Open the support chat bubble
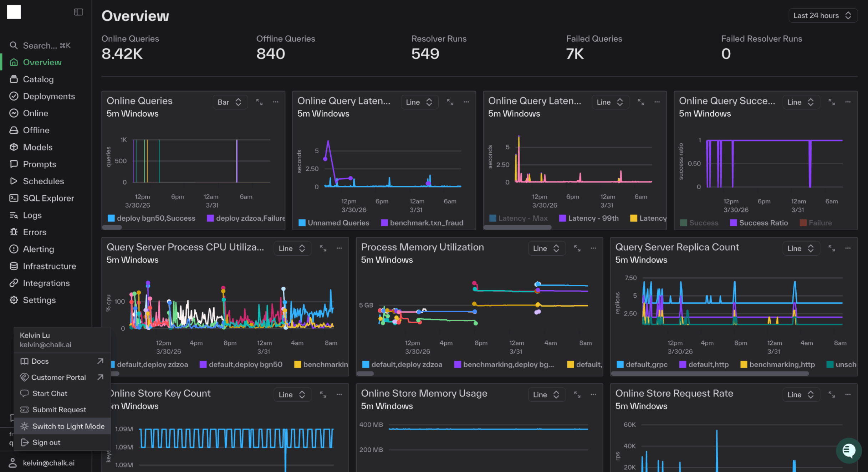 pyautogui.click(x=849, y=450)
